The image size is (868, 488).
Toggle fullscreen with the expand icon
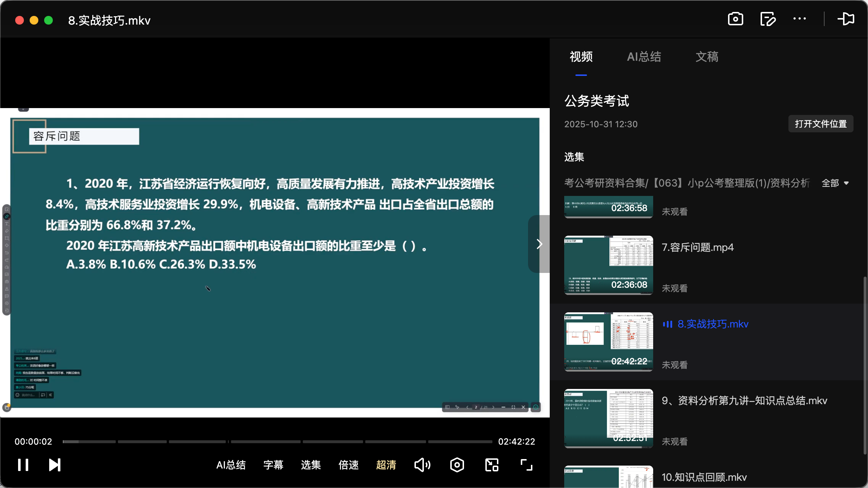pyautogui.click(x=526, y=465)
